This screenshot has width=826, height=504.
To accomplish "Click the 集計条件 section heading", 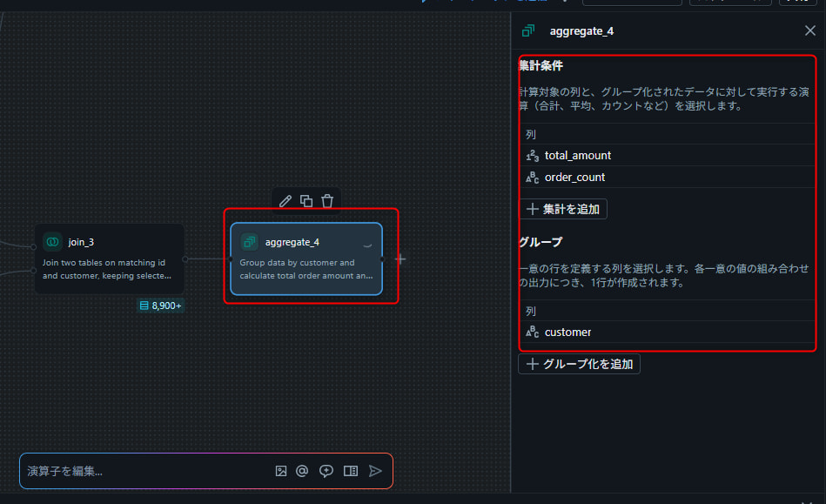I will (541, 66).
